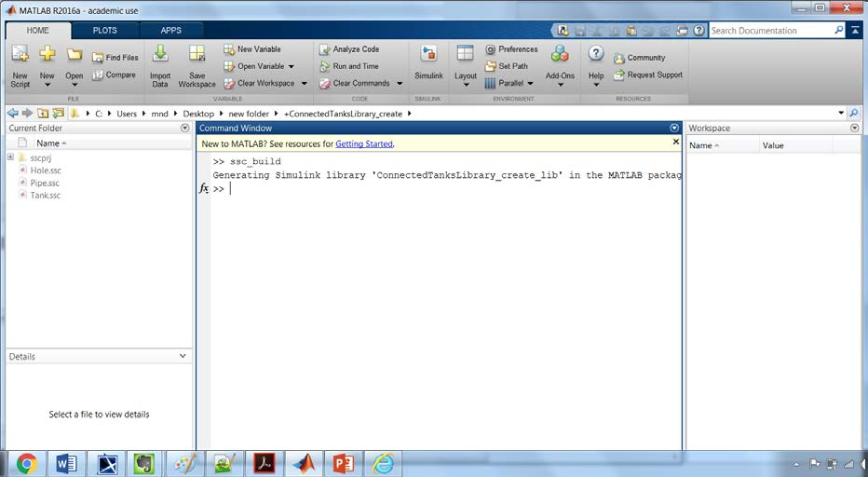
Task: Select Hole.ssc file
Action: (x=46, y=170)
